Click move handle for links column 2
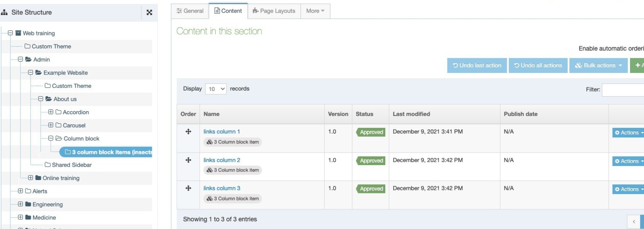This screenshot has height=229, width=644. pos(188,160)
